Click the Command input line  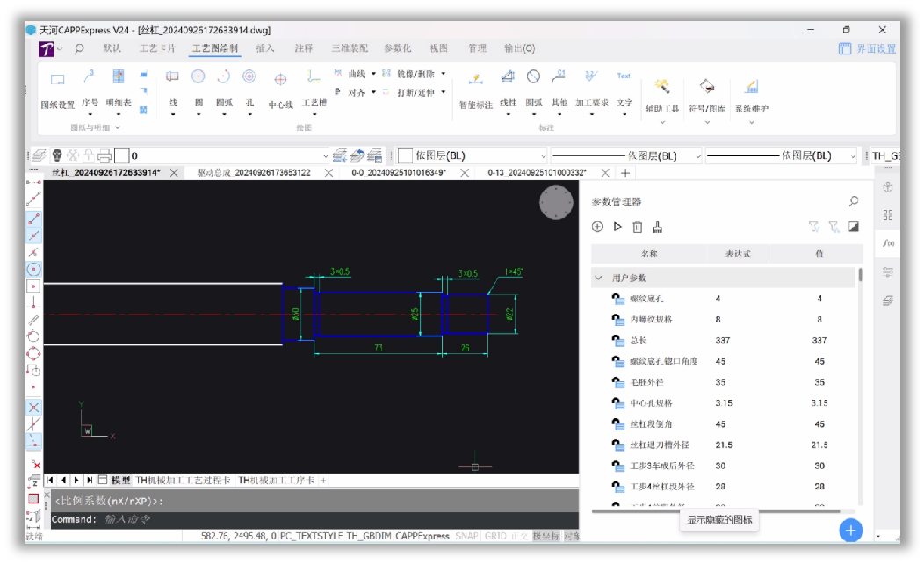pyautogui.click(x=314, y=519)
